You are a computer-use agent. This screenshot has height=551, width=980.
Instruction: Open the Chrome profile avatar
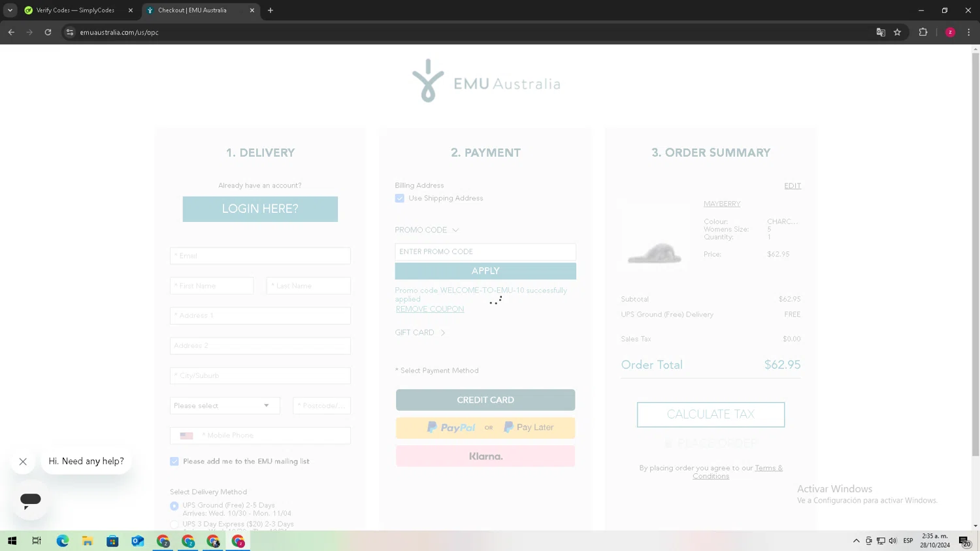coord(951,32)
